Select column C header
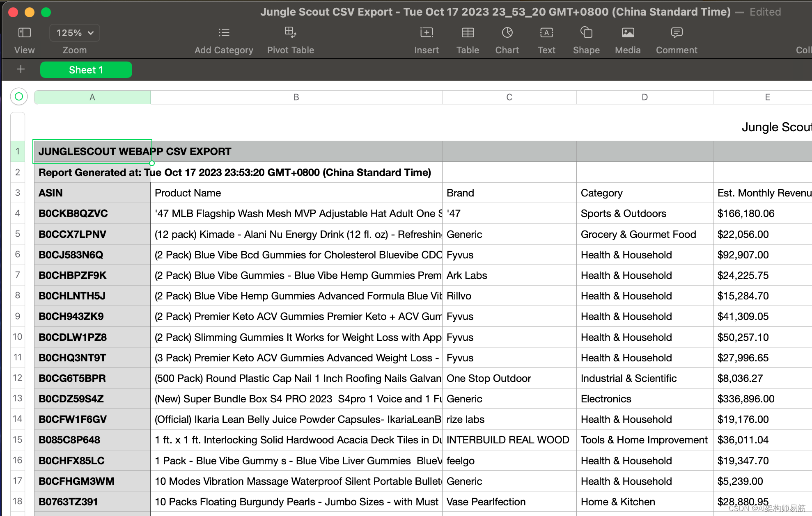The image size is (812, 516). click(509, 97)
